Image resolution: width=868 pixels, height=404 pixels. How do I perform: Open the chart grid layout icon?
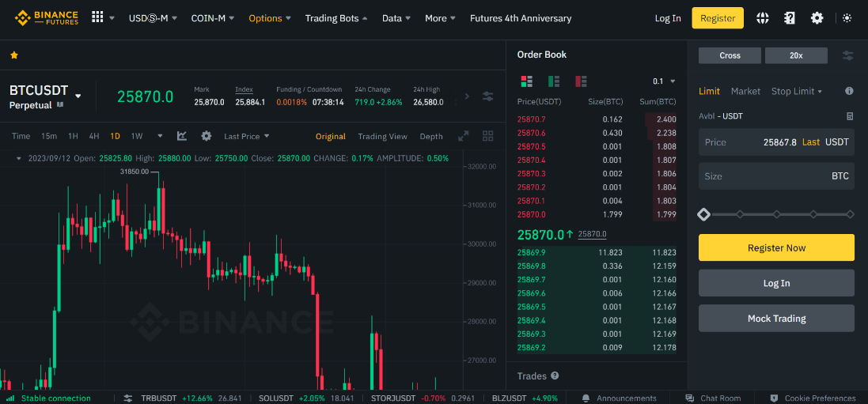click(x=487, y=136)
